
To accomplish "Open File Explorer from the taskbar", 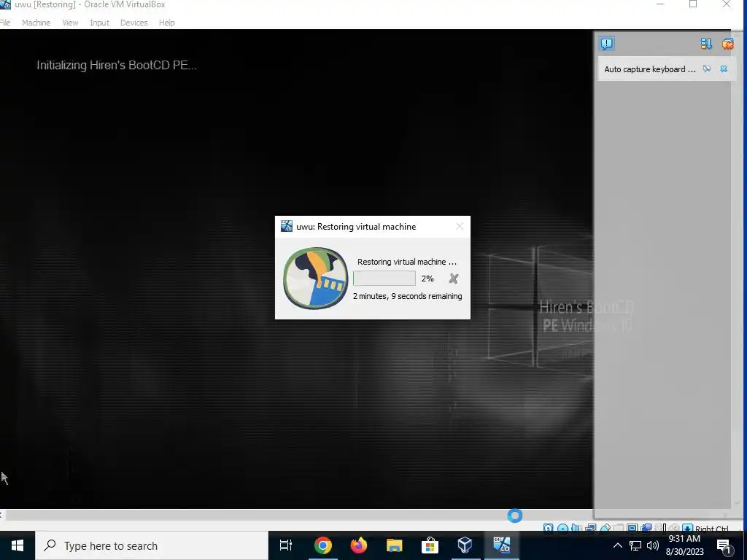I will [x=394, y=545].
